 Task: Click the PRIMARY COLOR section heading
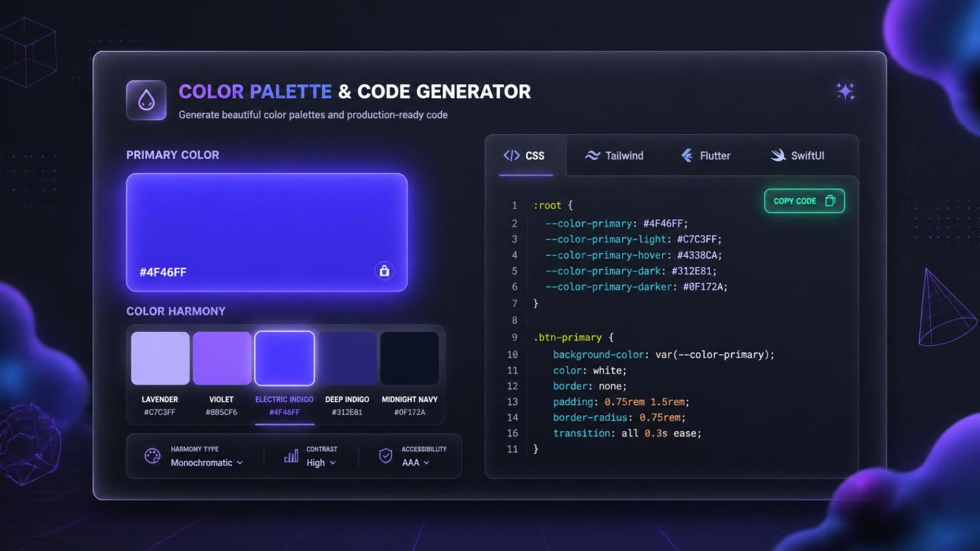point(173,155)
